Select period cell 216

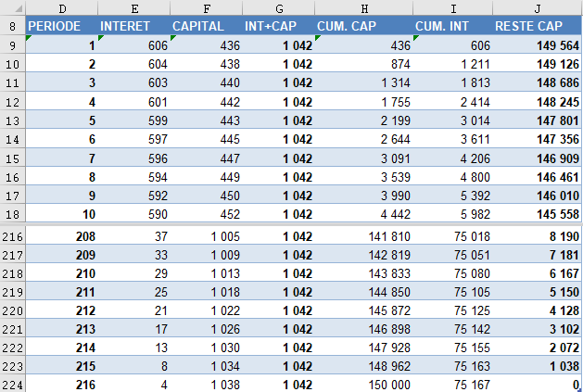coord(62,384)
